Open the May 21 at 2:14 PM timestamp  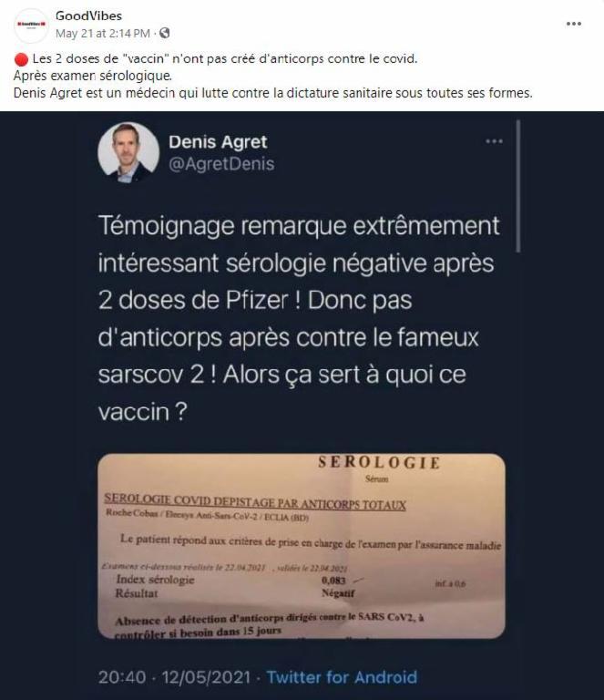click(103, 33)
